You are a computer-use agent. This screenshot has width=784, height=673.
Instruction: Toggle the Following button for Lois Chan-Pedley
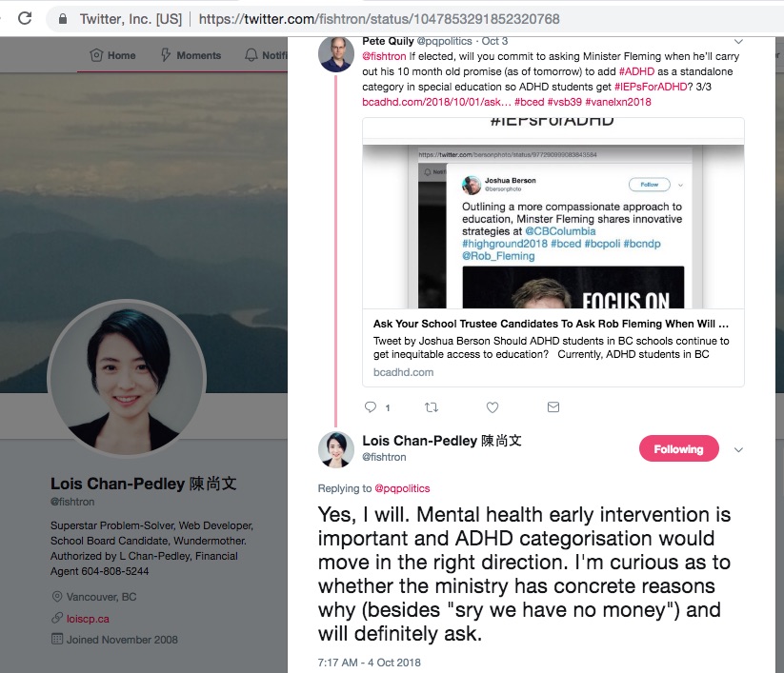(678, 448)
